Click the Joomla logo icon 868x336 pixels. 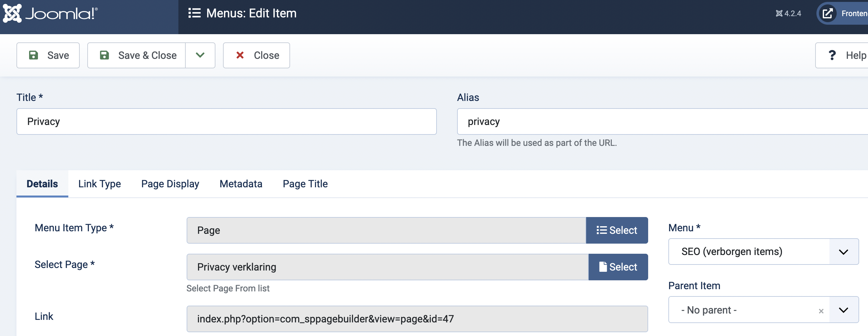[12, 14]
